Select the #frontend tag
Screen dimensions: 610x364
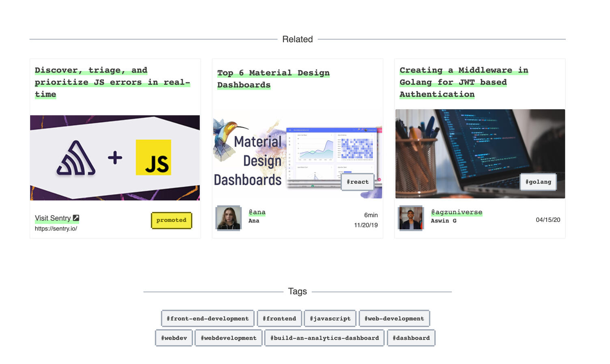[x=279, y=318]
